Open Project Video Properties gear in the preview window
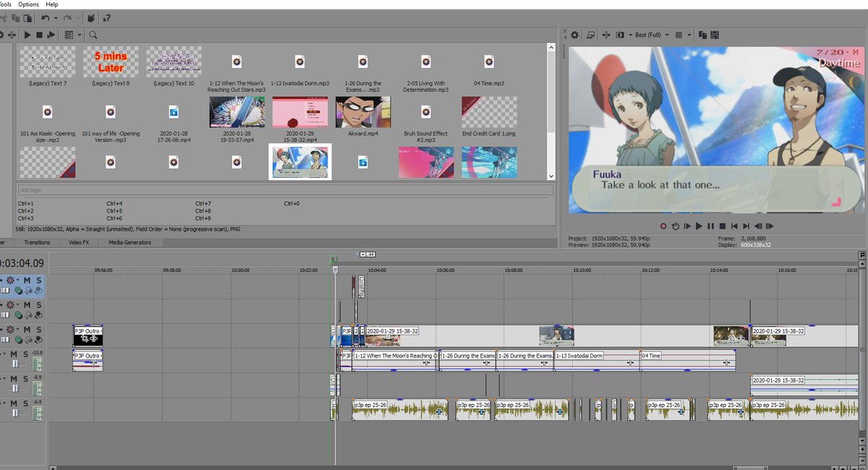The image size is (868, 470). click(574, 35)
